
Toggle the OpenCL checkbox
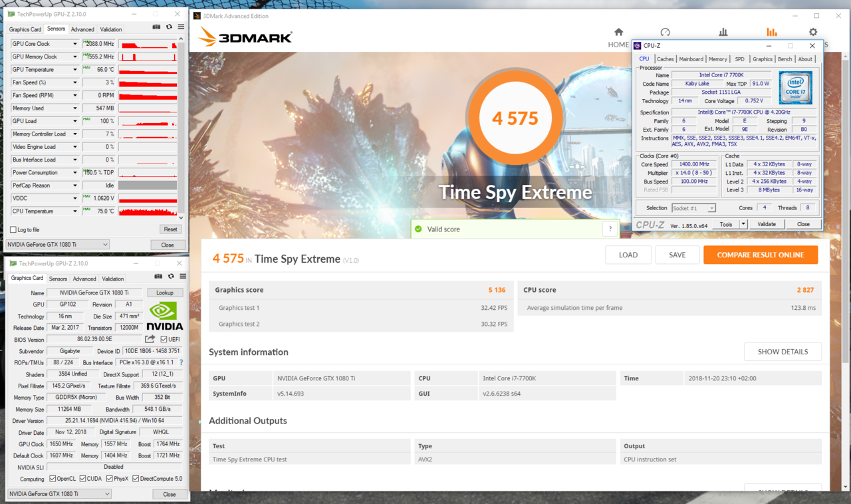(x=53, y=479)
